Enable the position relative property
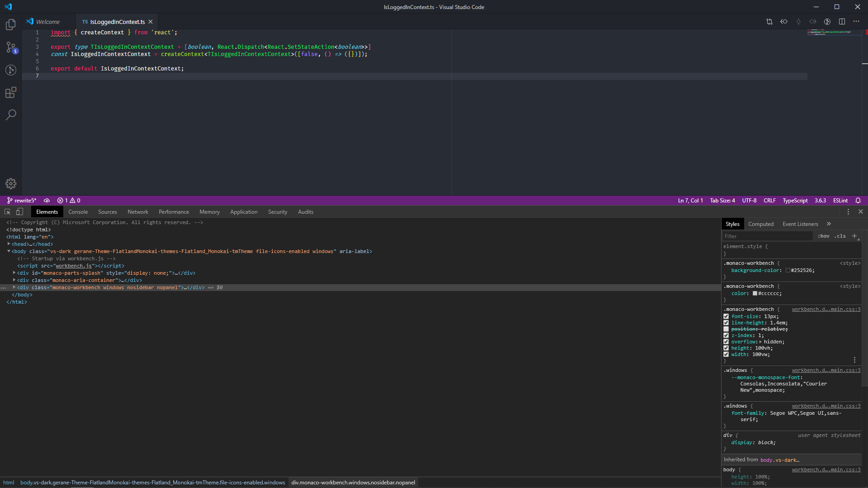868x488 pixels. pos(726,329)
